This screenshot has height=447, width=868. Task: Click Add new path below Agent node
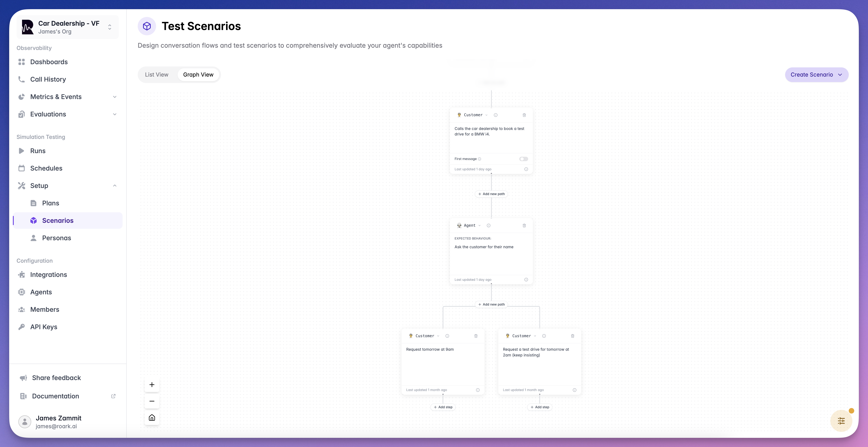tap(491, 304)
